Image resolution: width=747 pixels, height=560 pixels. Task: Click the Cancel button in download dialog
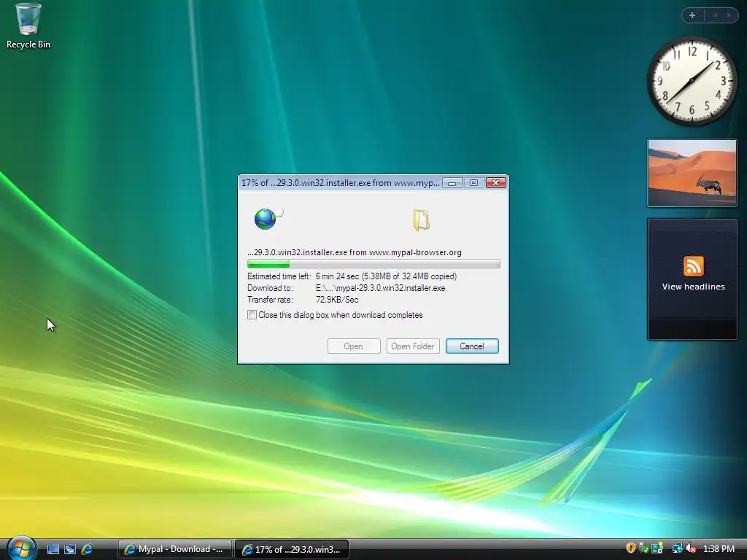(x=472, y=346)
